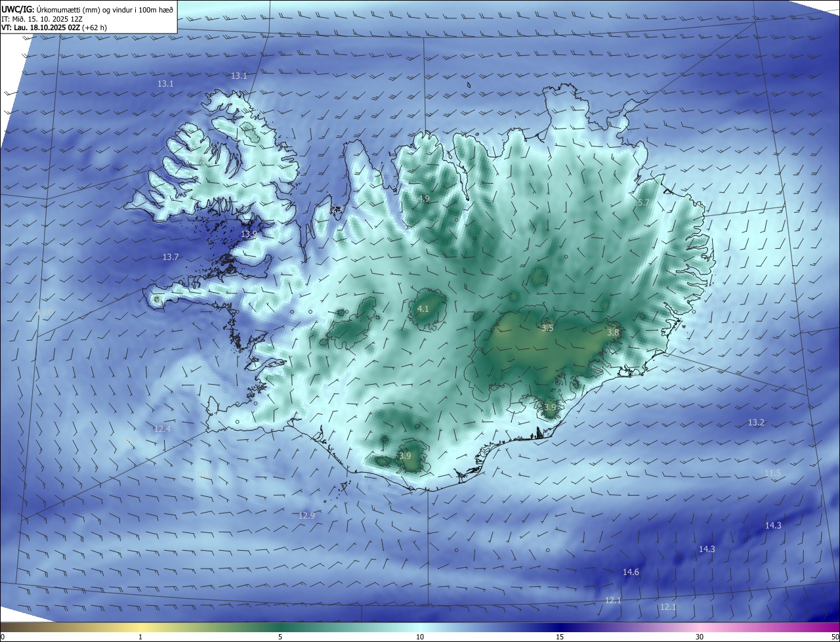The height and width of the screenshot is (642, 840).
Task: Pick the pink color above the "30" tick
Action: tap(700, 627)
